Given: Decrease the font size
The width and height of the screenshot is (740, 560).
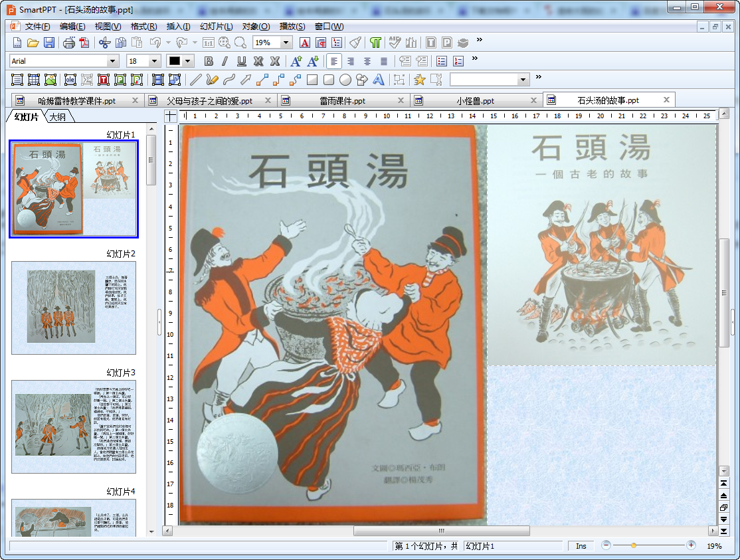Looking at the screenshot, I should (313, 61).
